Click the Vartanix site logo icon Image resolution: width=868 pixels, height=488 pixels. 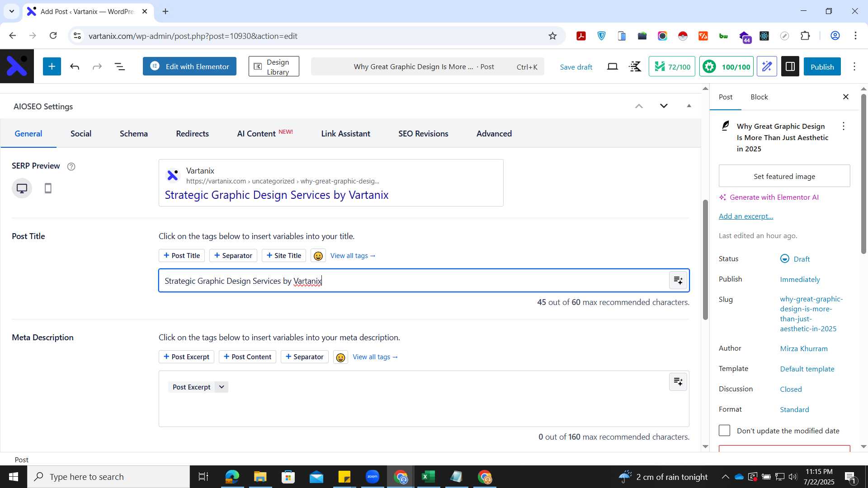click(x=17, y=66)
